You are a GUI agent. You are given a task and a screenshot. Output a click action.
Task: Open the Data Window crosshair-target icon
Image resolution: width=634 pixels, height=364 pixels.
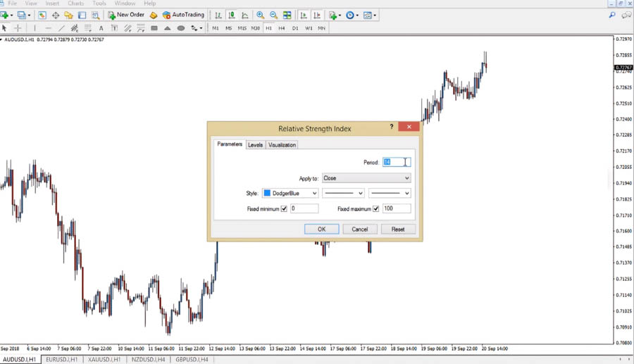pyautogui.click(x=56, y=15)
